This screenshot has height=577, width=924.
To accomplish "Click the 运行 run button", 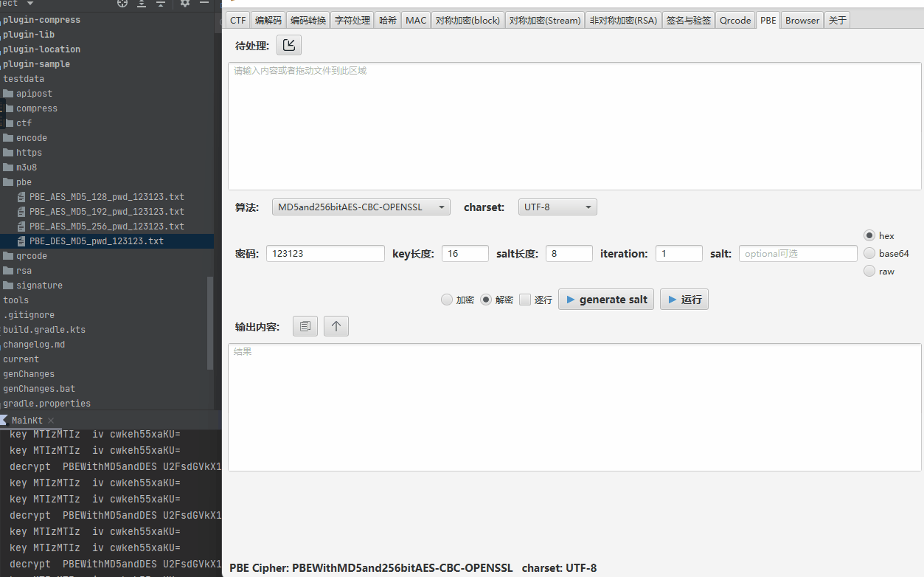I will (684, 299).
